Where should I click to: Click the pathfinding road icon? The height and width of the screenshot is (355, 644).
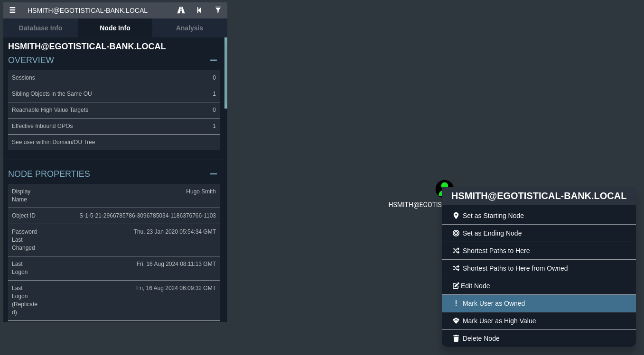click(x=181, y=10)
